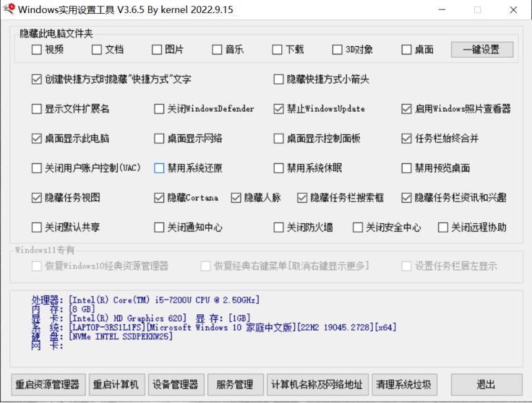The width and height of the screenshot is (532, 403).
Task: Close the Windows实用设置工具 window
Action: 513,10
